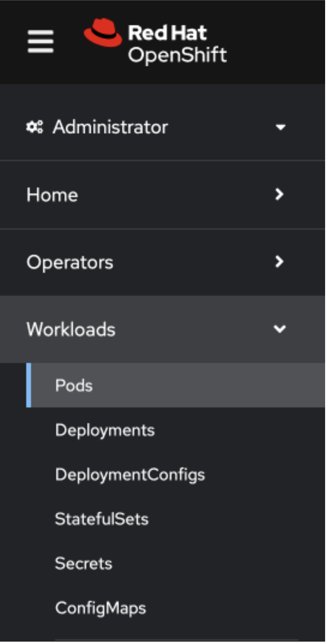Open the Administrator perspective switcher

pos(163,127)
